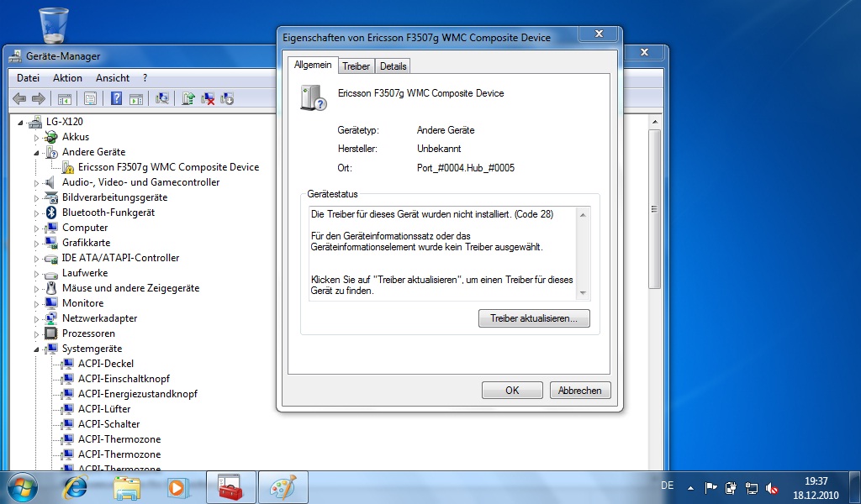Click the disable device toolbar icon
Viewport: 861px width, 504px height.
point(227,99)
